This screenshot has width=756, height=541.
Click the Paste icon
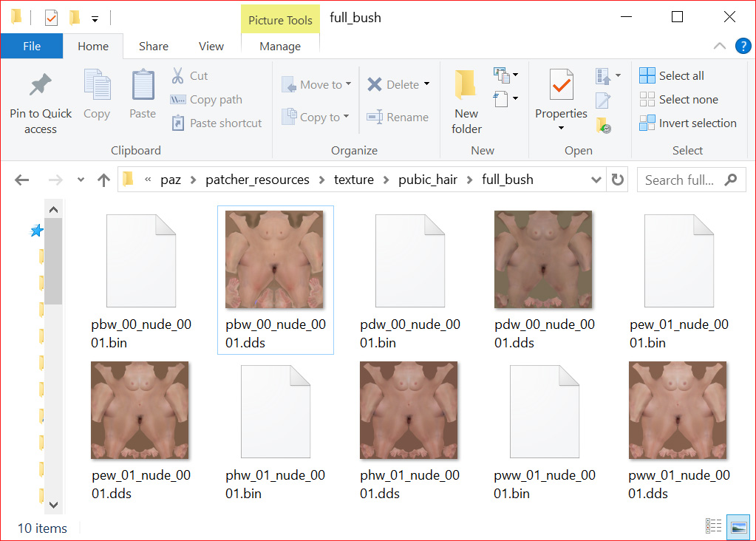point(142,95)
